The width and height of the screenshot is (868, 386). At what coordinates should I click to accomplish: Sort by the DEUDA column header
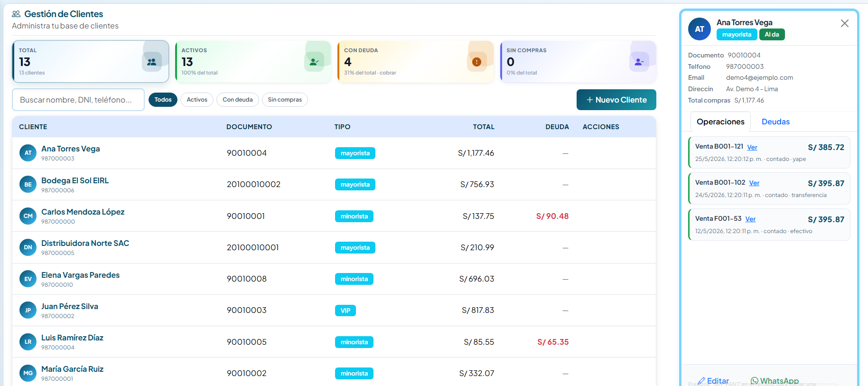click(557, 127)
